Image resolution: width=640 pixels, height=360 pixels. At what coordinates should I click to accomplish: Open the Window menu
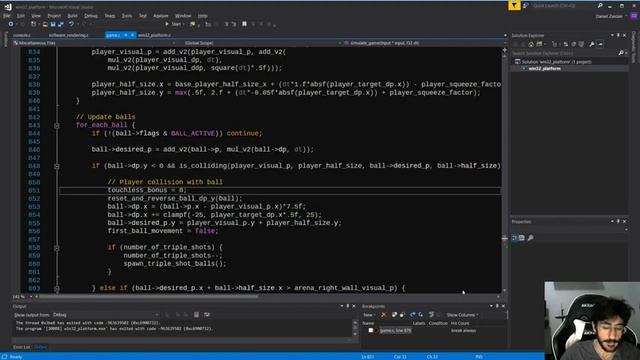point(183,16)
